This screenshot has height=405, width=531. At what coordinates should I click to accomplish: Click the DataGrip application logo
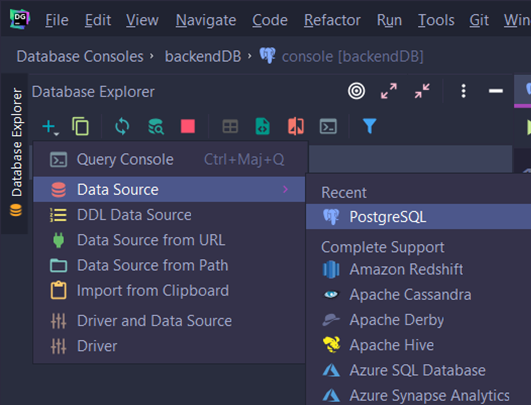click(19, 19)
